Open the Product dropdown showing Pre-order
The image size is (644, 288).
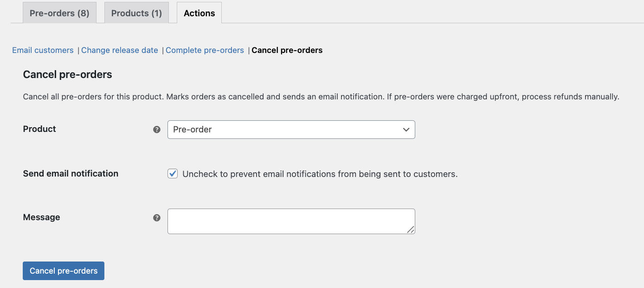click(291, 130)
